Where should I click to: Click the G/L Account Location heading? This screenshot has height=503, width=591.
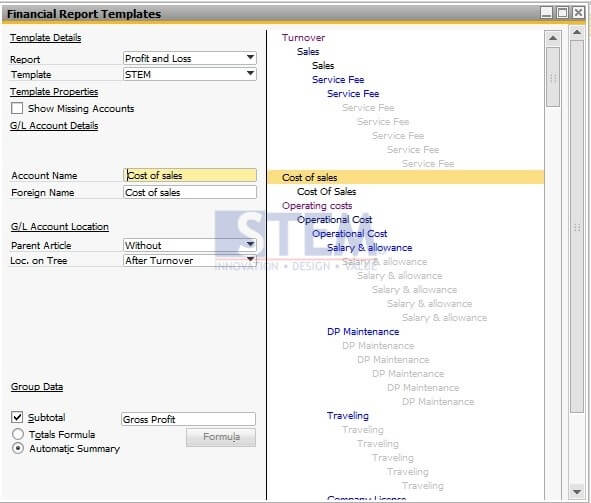[60, 226]
